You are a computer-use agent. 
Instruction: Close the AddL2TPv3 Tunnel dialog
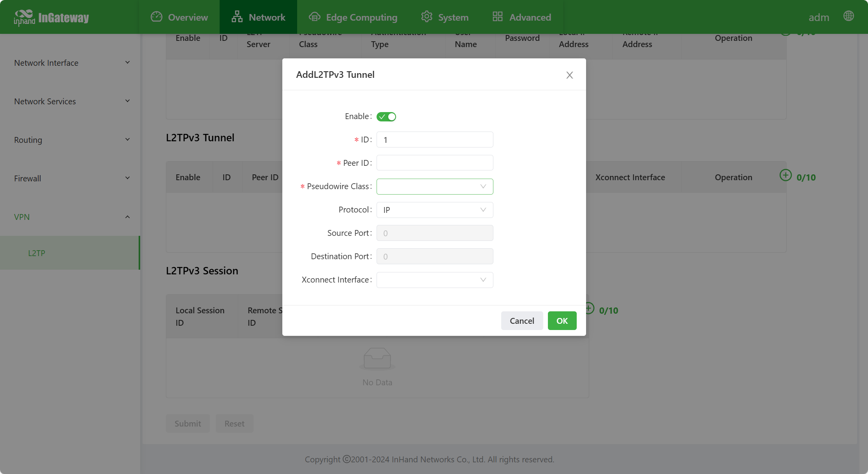(x=569, y=75)
